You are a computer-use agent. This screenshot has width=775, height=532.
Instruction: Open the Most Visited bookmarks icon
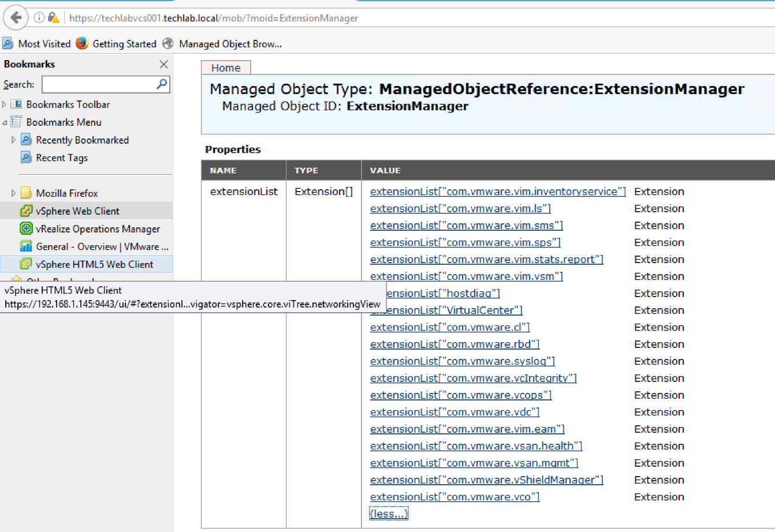click(8, 43)
